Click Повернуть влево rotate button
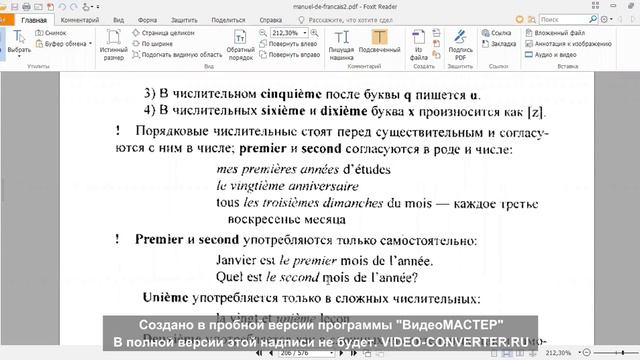Screen dimensions: 640x360 289,44
